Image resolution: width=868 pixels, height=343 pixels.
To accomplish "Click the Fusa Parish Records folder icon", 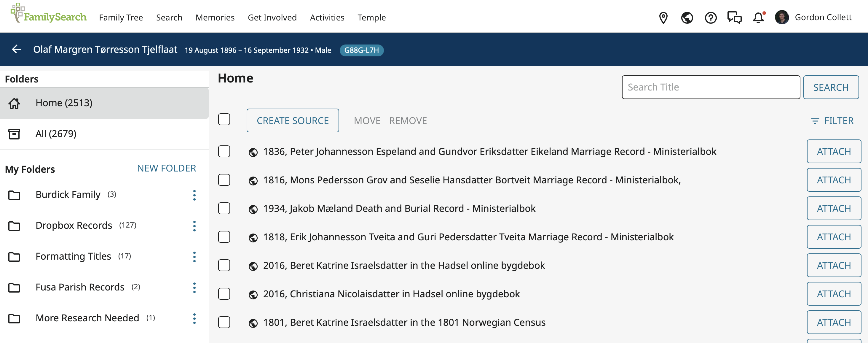I will click(14, 288).
